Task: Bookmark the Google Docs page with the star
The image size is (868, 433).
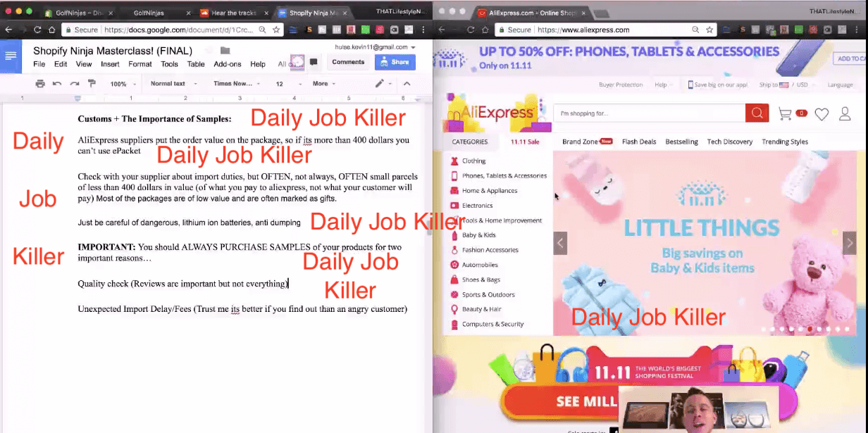Action: [x=277, y=30]
